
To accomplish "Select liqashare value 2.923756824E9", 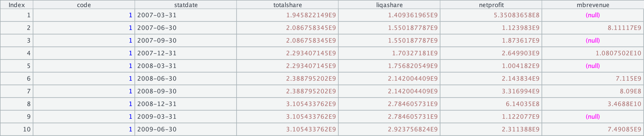I will pos(389,129).
